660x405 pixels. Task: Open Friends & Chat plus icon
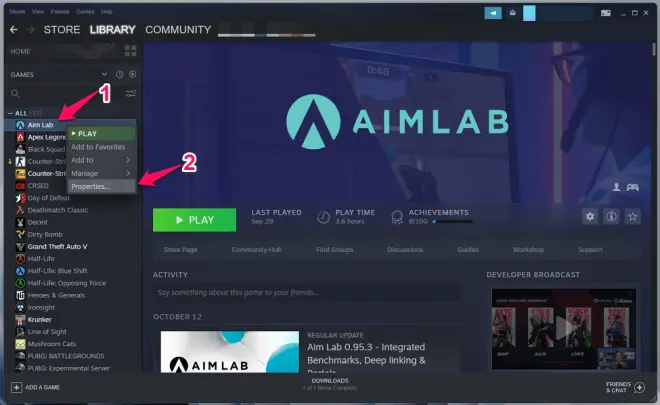(639, 387)
